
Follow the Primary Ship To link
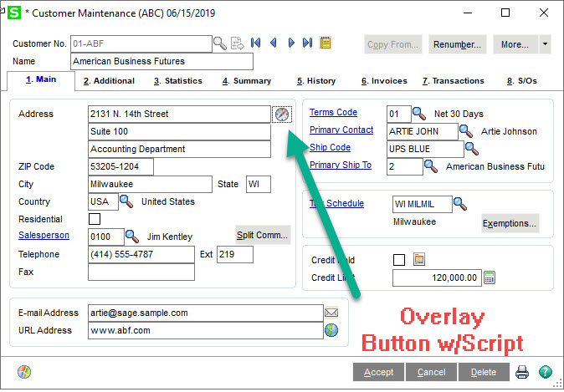tap(341, 165)
